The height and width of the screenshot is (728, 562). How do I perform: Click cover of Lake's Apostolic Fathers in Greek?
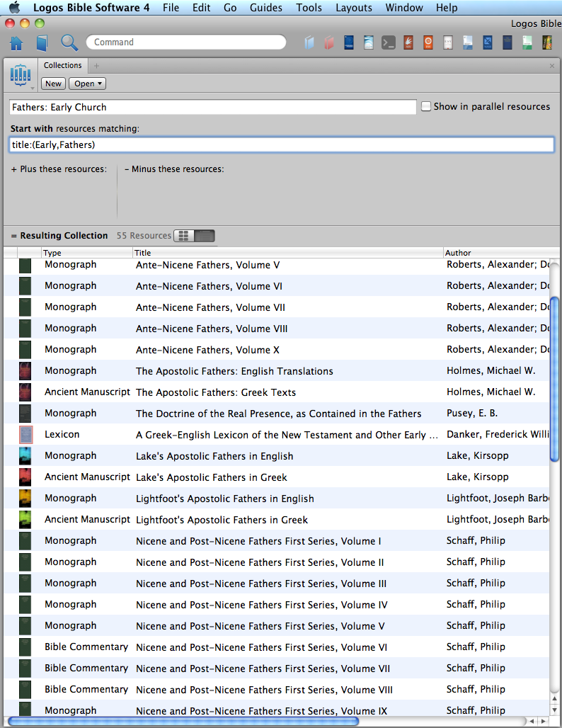click(25, 477)
